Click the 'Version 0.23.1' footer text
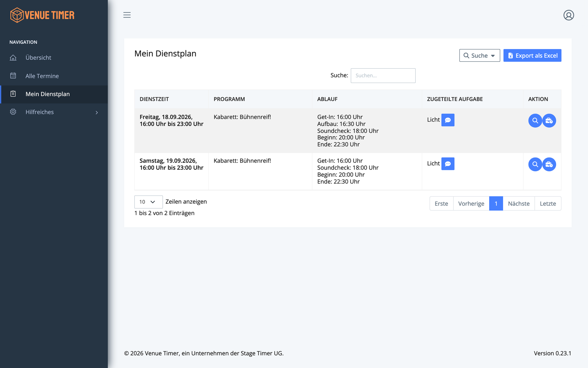588x368 pixels. (x=552, y=353)
